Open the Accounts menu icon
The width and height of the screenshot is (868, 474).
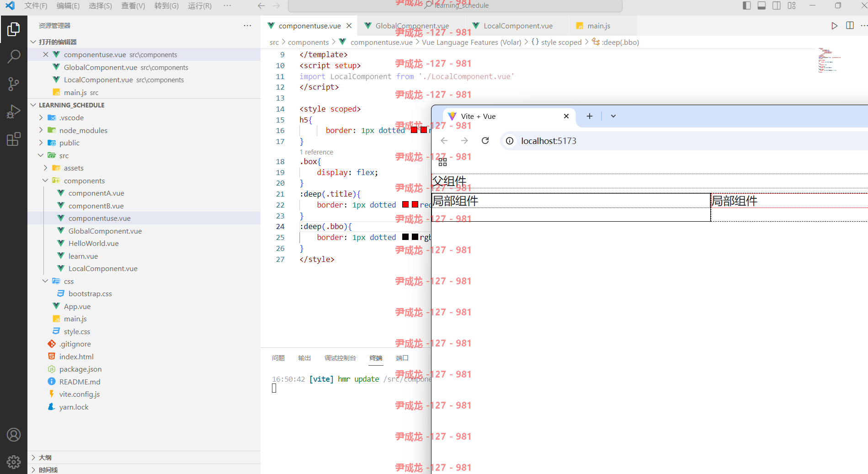pos(14,435)
